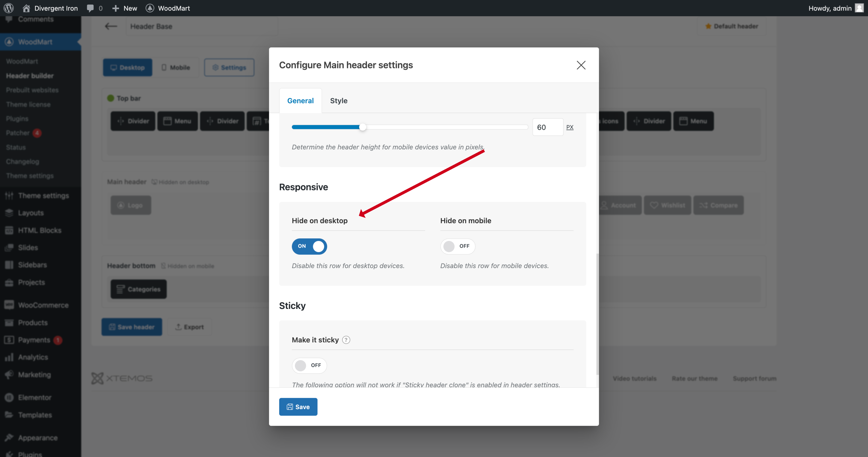Go back using the header builder arrow

[111, 26]
